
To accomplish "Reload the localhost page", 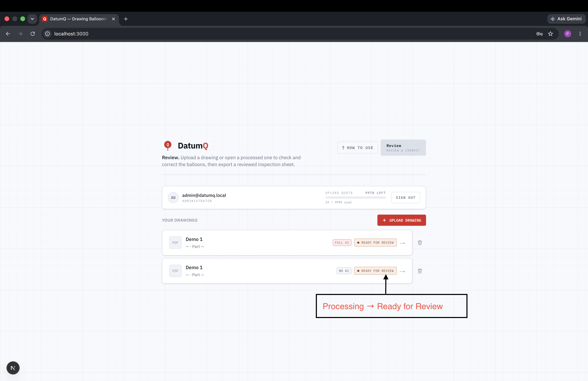I will click(x=33, y=34).
